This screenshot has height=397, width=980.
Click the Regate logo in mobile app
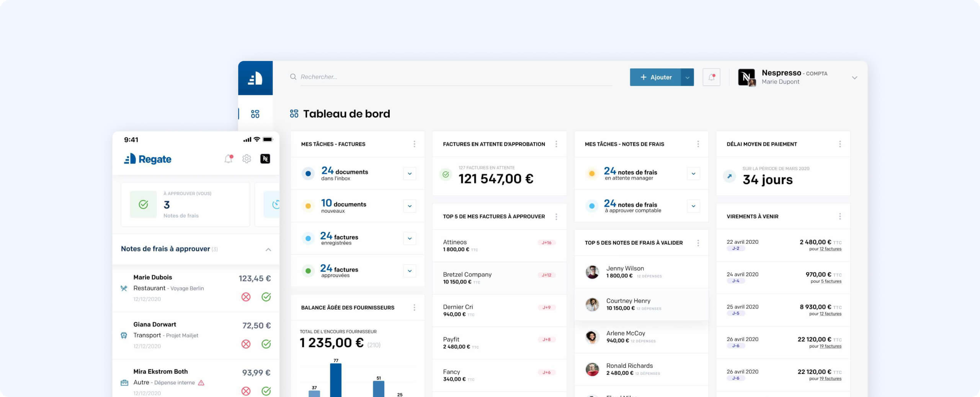click(148, 159)
